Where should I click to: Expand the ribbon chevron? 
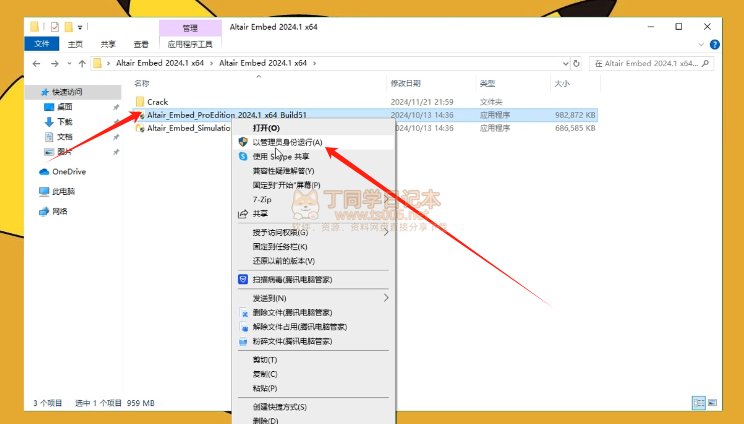click(701, 45)
